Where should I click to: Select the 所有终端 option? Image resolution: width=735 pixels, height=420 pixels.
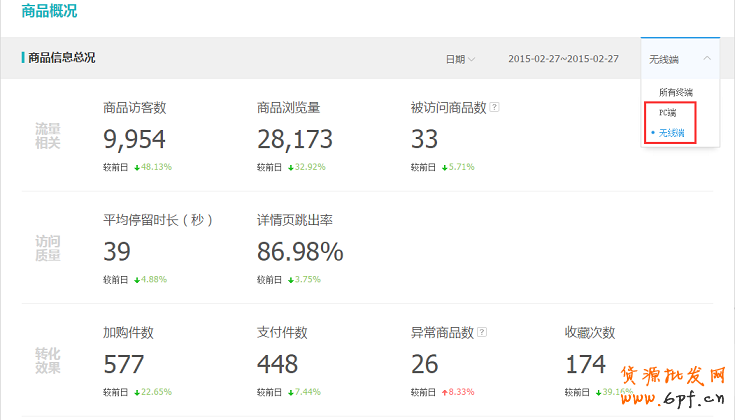[x=675, y=92]
